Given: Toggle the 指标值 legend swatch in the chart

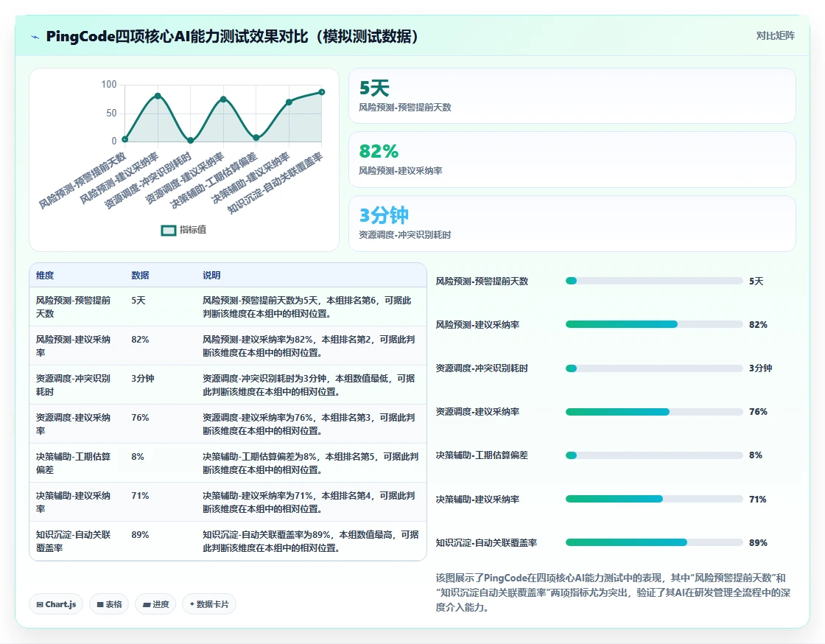Looking at the screenshot, I should 169,230.
